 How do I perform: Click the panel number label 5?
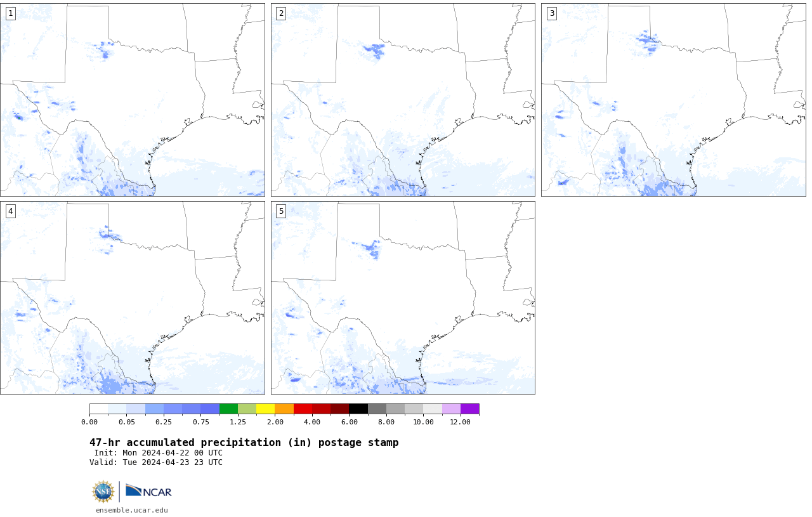[x=281, y=211]
